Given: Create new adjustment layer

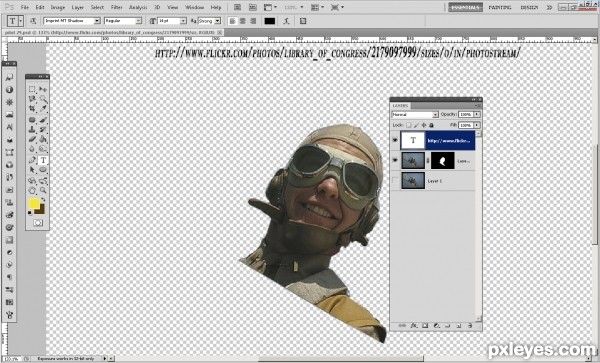Looking at the screenshot, I should [436, 326].
